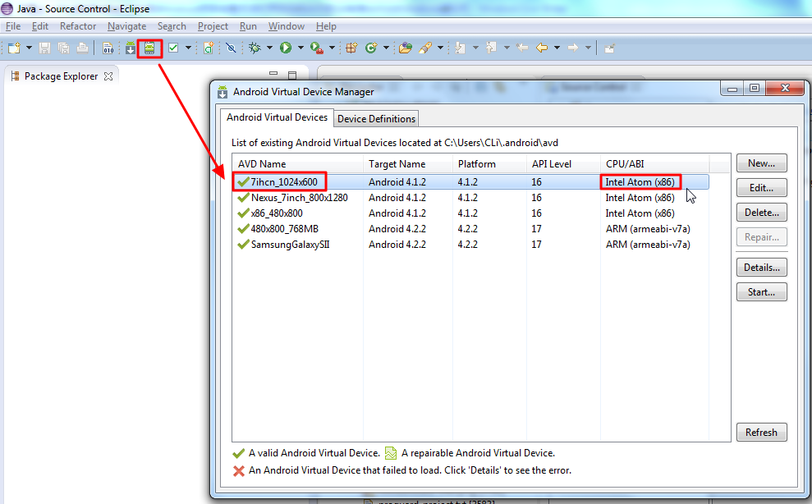Select the SamsungGalaxySII AVD row
This screenshot has width=812, height=504.
click(470, 244)
